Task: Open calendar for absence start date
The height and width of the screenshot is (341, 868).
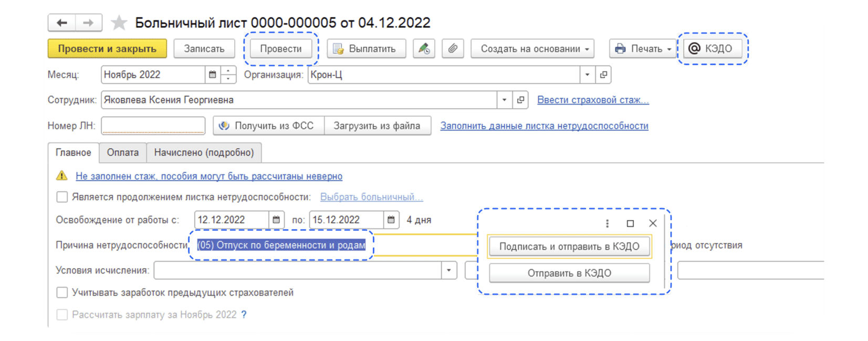Action: (x=276, y=220)
